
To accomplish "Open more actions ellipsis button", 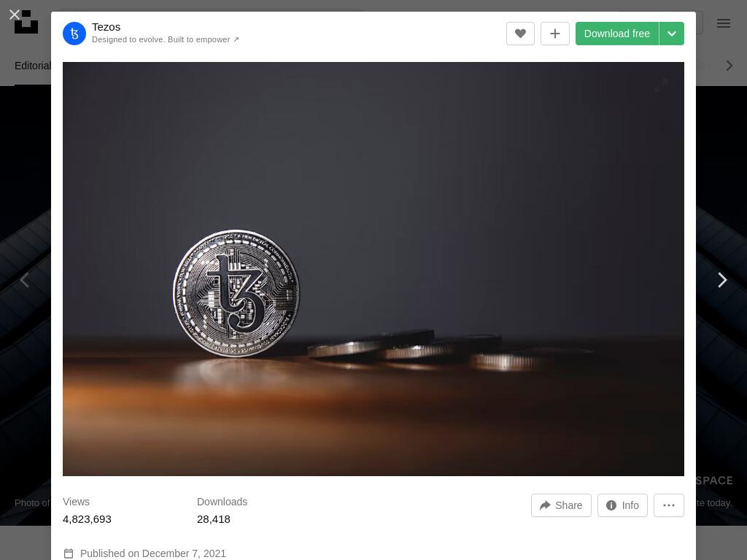I will click(x=669, y=505).
